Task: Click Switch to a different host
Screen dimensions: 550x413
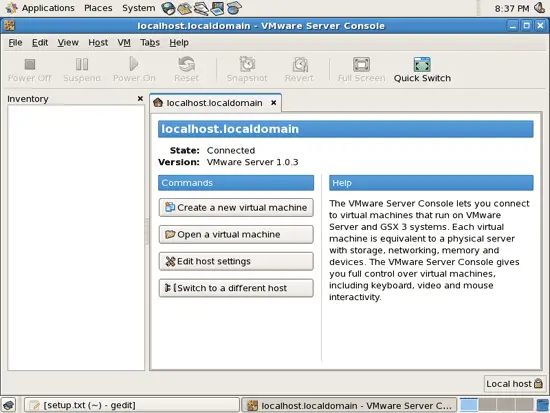Action: (x=236, y=288)
